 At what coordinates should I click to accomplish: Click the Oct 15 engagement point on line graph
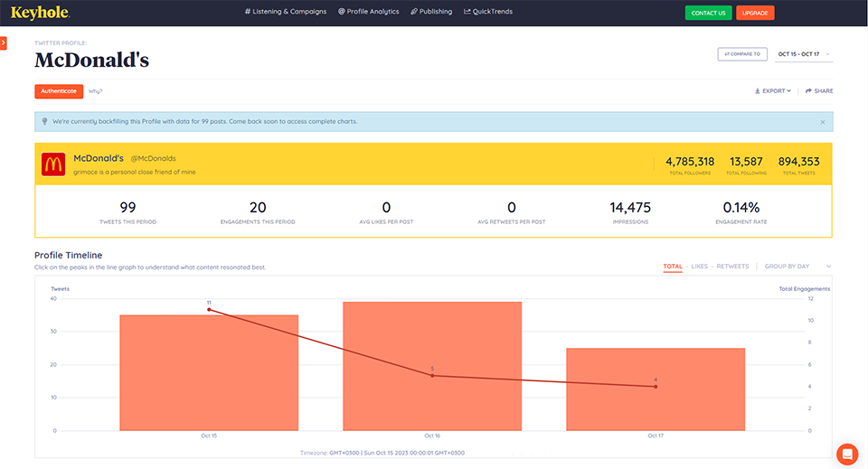(x=209, y=310)
